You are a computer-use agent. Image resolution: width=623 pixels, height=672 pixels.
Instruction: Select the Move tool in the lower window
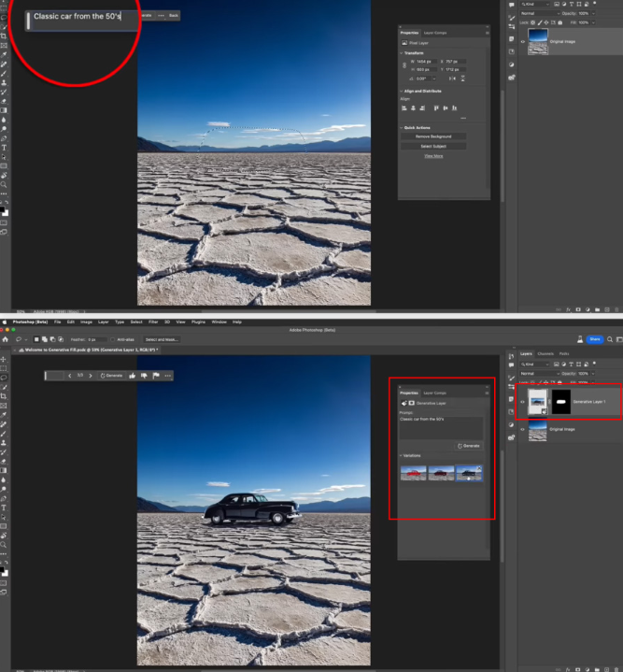click(x=4, y=359)
